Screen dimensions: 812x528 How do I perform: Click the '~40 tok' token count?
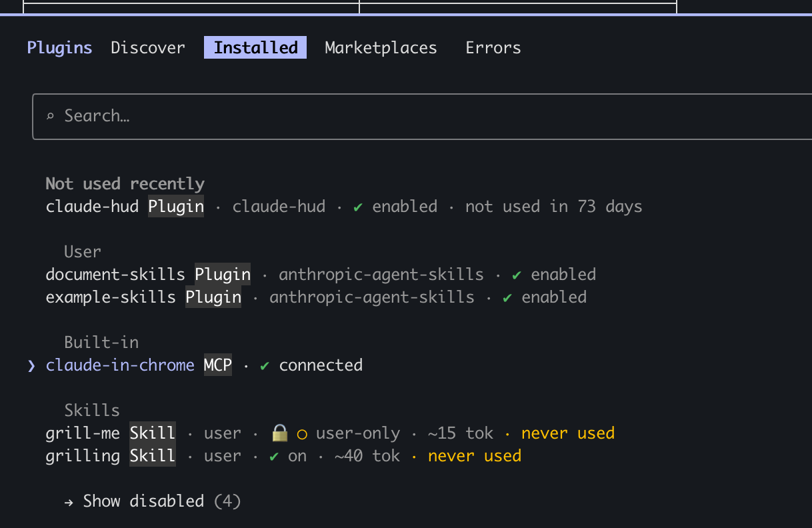tap(367, 456)
